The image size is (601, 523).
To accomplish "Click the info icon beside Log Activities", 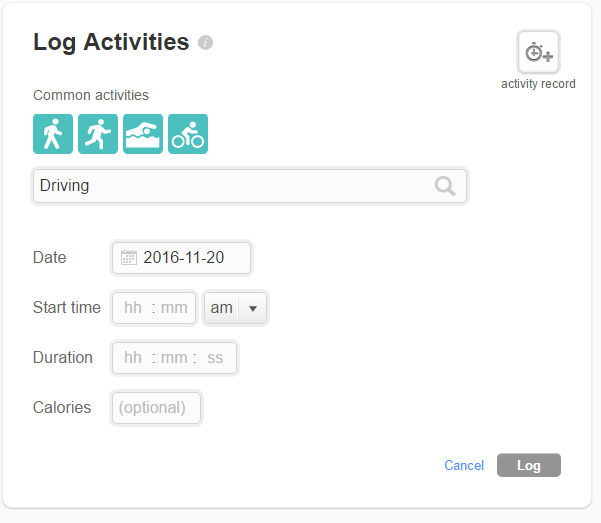I will pyautogui.click(x=205, y=42).
